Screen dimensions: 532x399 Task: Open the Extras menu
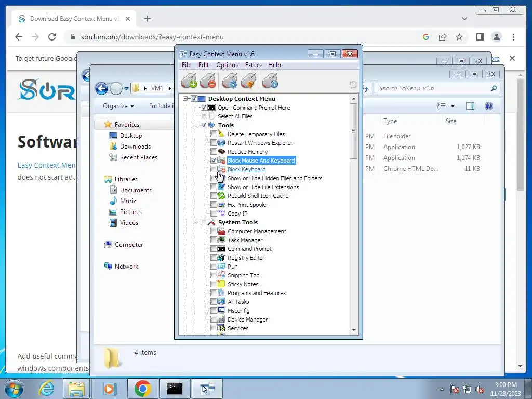tap(253, 65)
